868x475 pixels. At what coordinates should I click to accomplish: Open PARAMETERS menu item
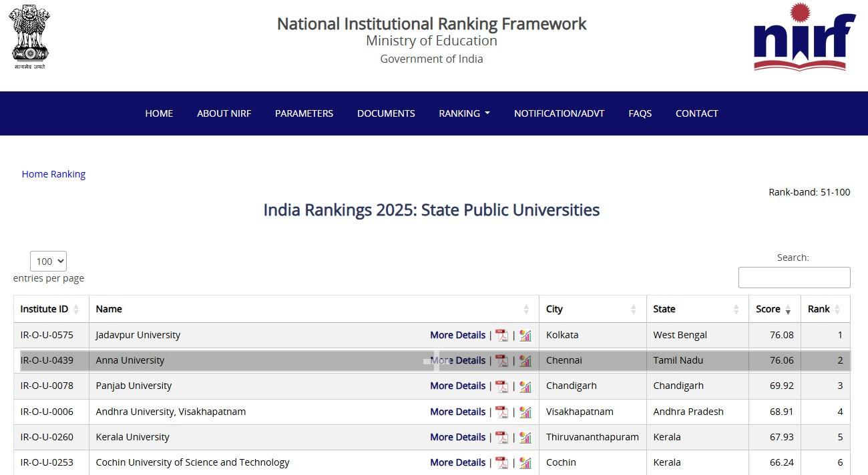(304, 113)
